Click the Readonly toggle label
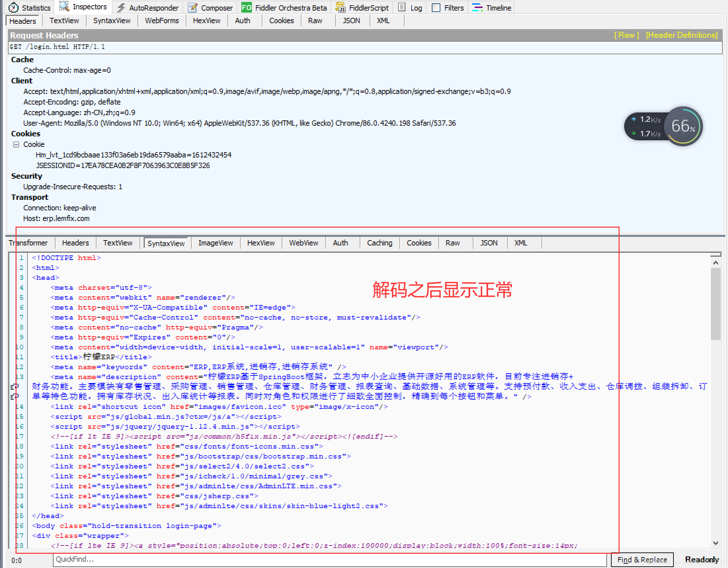728x568 pixels. click(702, 559)
